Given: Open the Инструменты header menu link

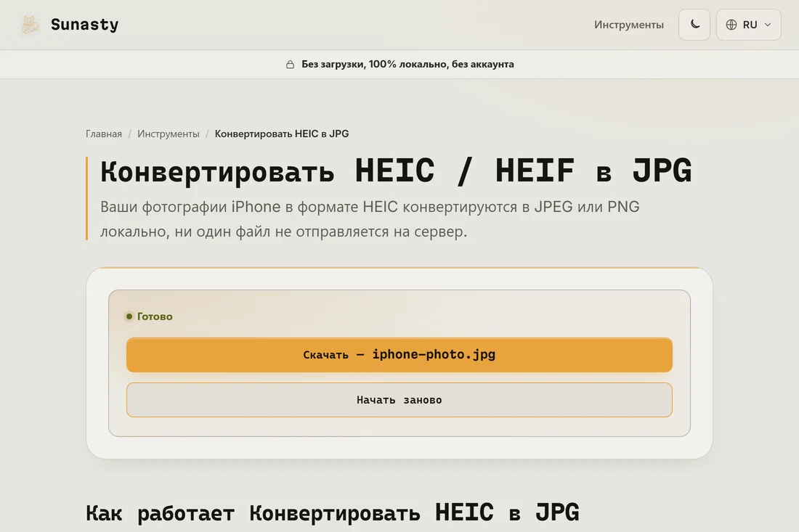Looking at the screenshot, I should tap(629, 25).
